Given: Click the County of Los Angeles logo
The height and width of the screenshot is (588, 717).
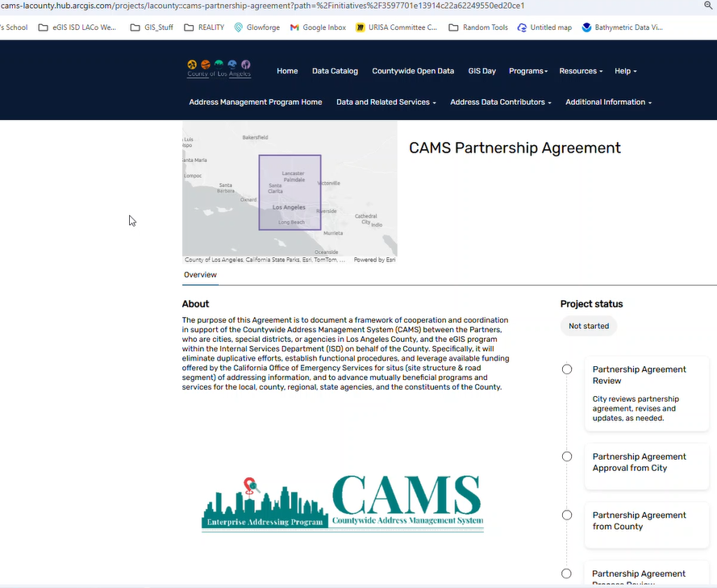Looking at the screenshot, I should coord(219,69).
